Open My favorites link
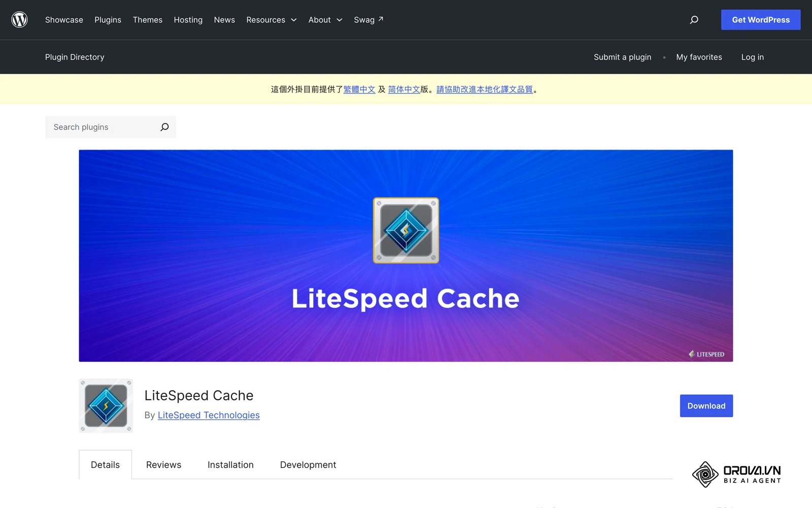Screen dimensions: 812x508 [699, 57]
